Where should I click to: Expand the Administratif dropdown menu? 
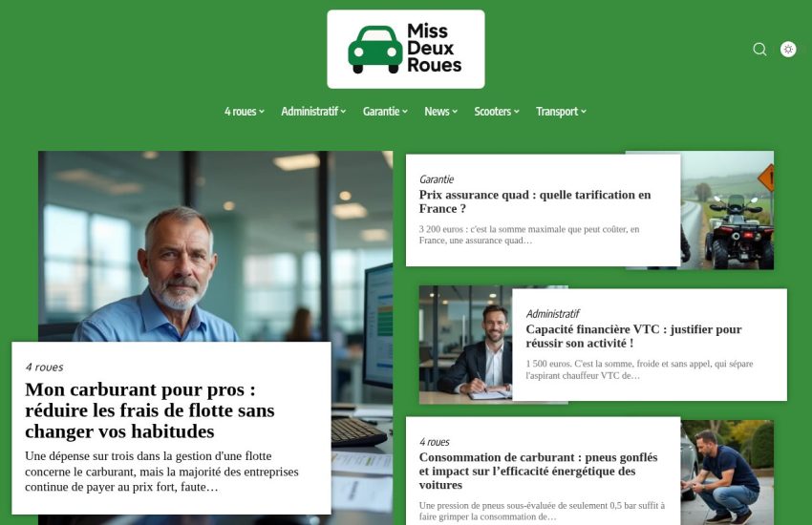coord(313,112)
